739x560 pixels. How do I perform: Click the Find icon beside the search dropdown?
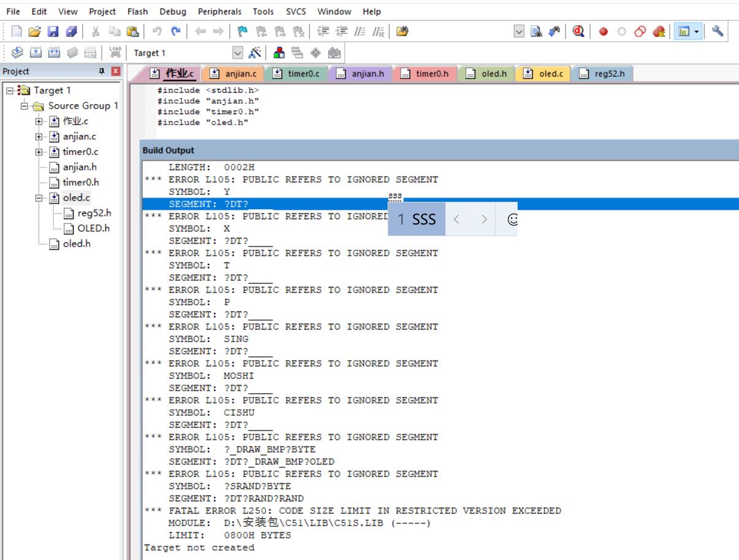[536, 33]
